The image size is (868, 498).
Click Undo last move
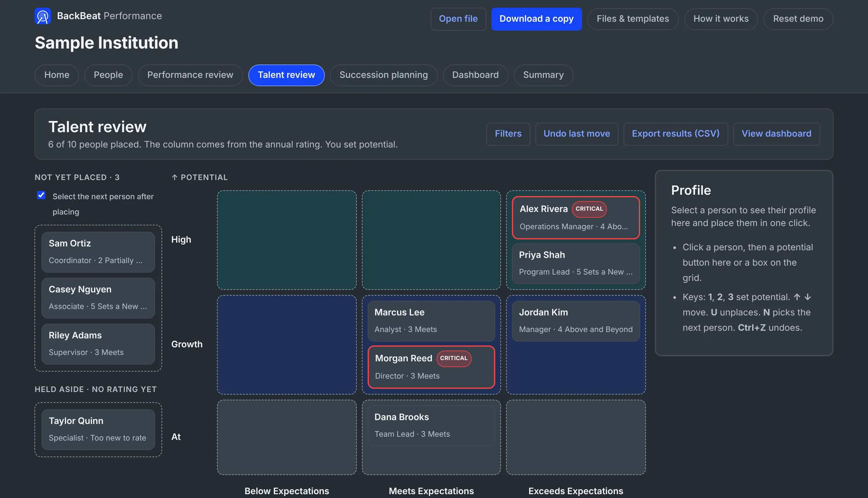click(x=576, y=134)
